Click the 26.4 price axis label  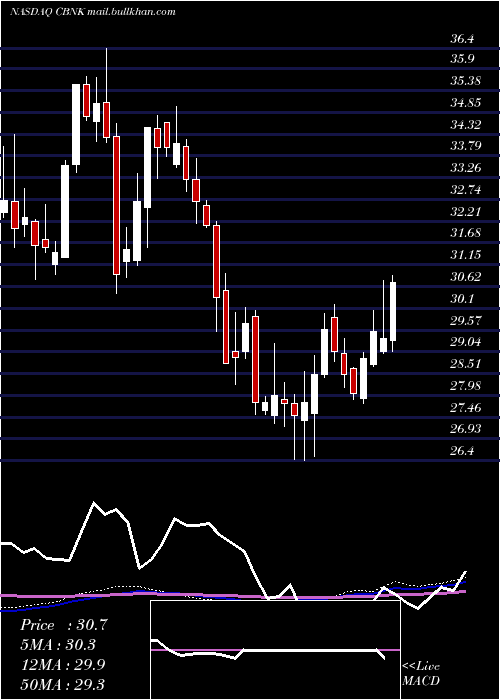pyautogui.click(x=462, y=450)
